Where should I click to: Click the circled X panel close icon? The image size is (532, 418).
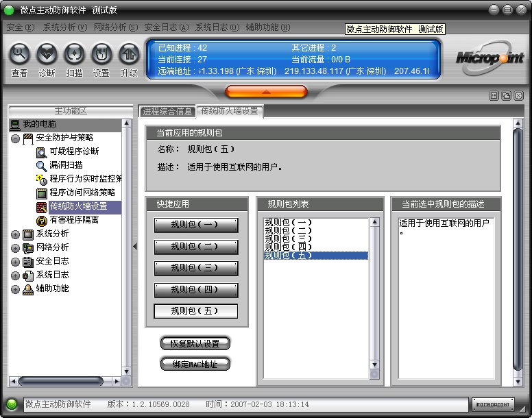point(519,96)
